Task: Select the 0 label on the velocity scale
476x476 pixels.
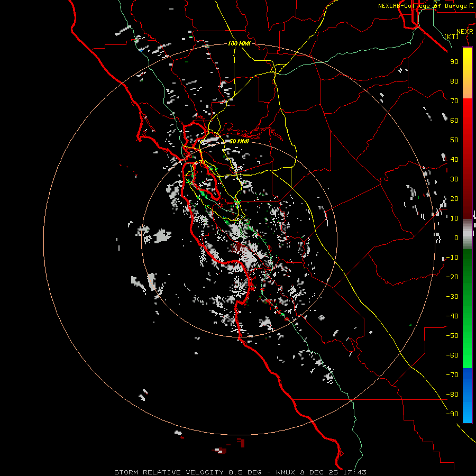Action: pos(456,237)
